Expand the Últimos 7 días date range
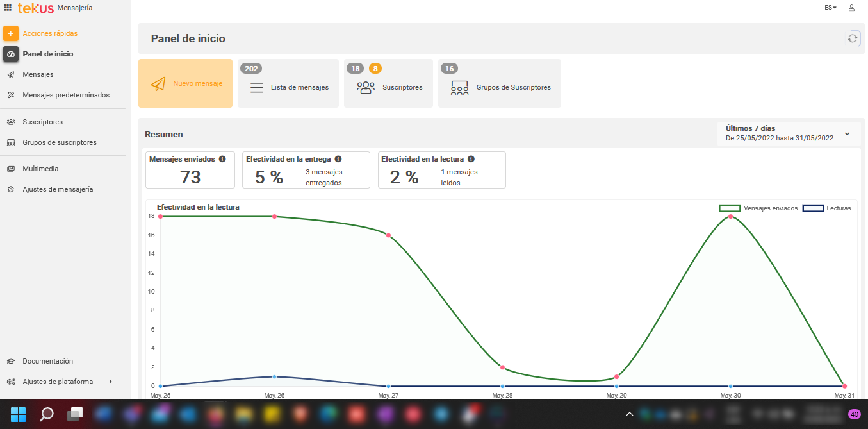This screenshot has width=868, height=429. (847, 134)
